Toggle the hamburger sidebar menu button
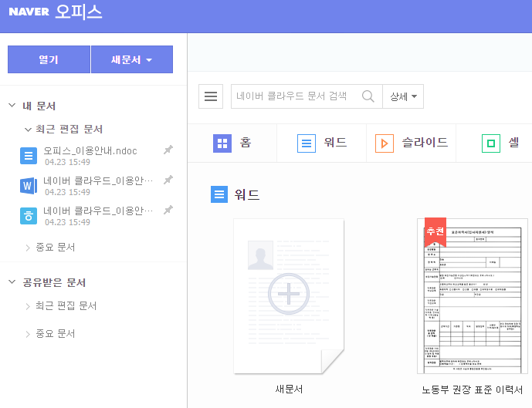The width and height of the screenshot is (532, 408). [211, 96]
